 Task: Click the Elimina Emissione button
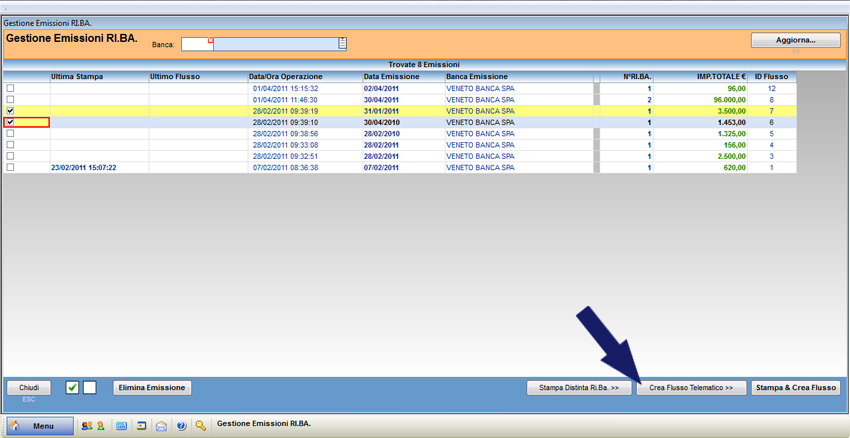(151, 388)
